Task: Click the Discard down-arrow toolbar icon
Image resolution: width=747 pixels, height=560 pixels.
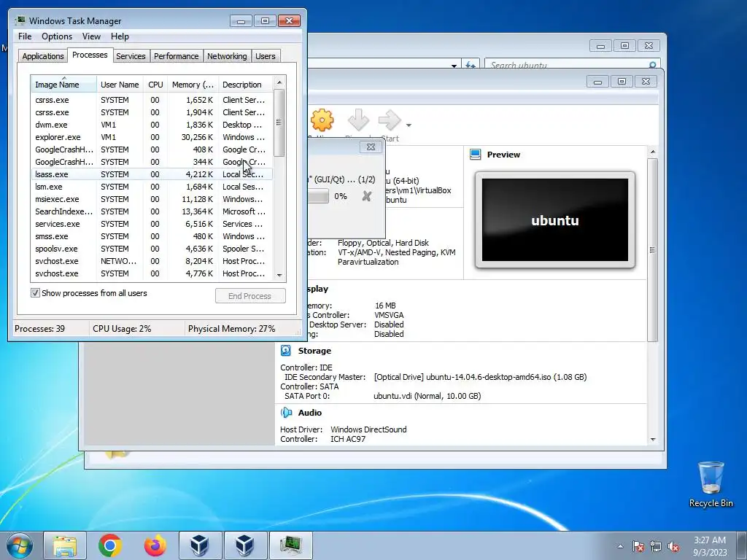Action: (x=358, y=120)
